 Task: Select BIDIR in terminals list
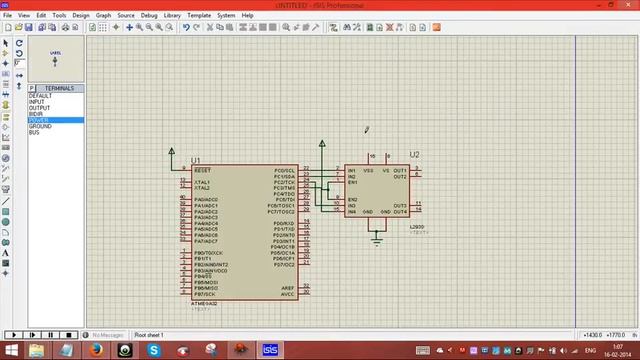[36, 114]
